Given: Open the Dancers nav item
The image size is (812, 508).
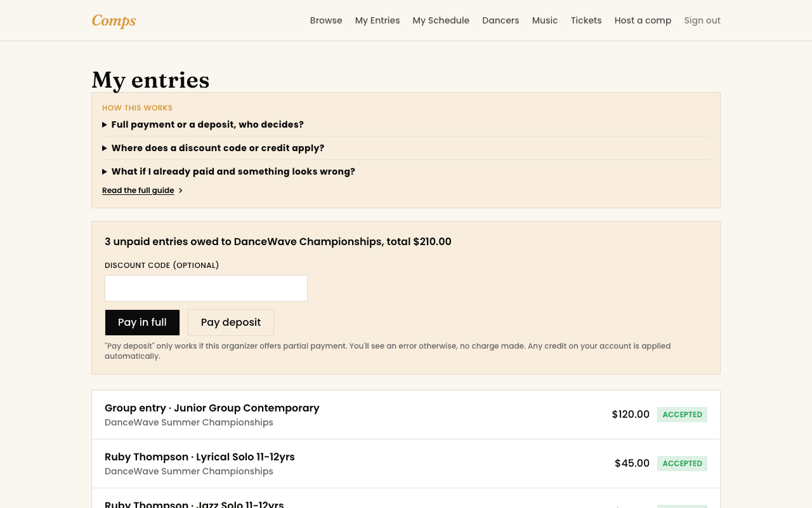Looking at the screenshot, I should click(x=501, y=20).
